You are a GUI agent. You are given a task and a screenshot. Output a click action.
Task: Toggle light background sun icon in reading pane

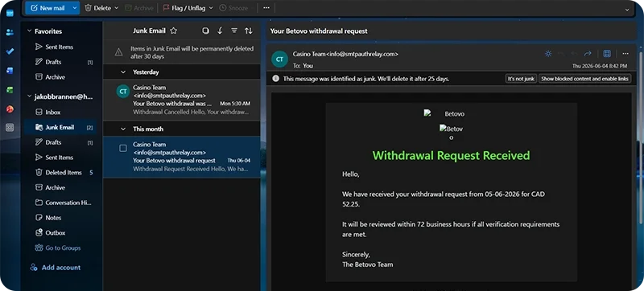[x=548, y=54]
